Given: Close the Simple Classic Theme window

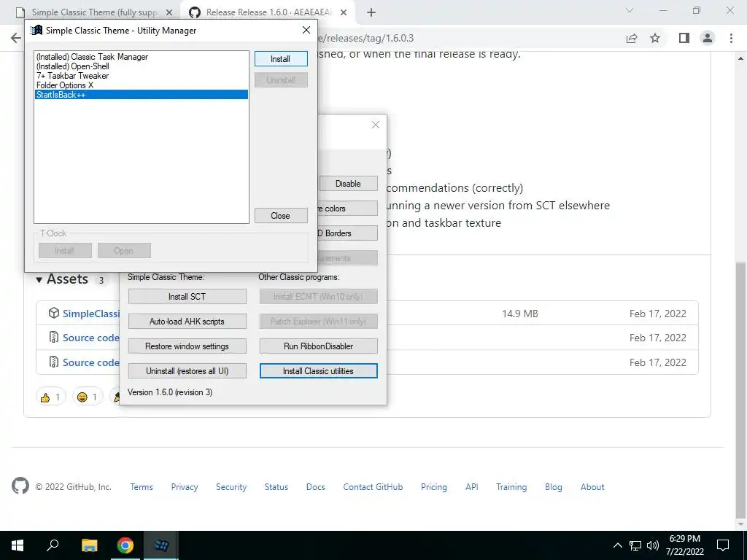Looking at the screenshot, I should click(376, 125).
